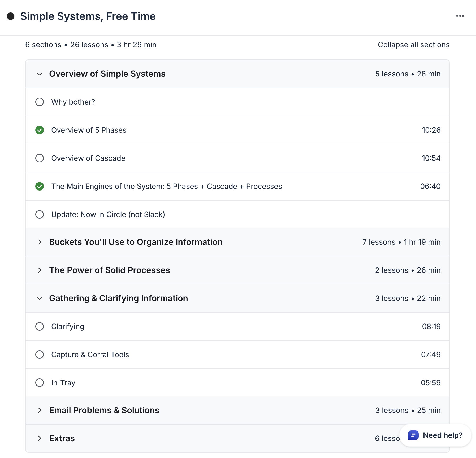Click the black dot beside course title

tap(11, 16)
